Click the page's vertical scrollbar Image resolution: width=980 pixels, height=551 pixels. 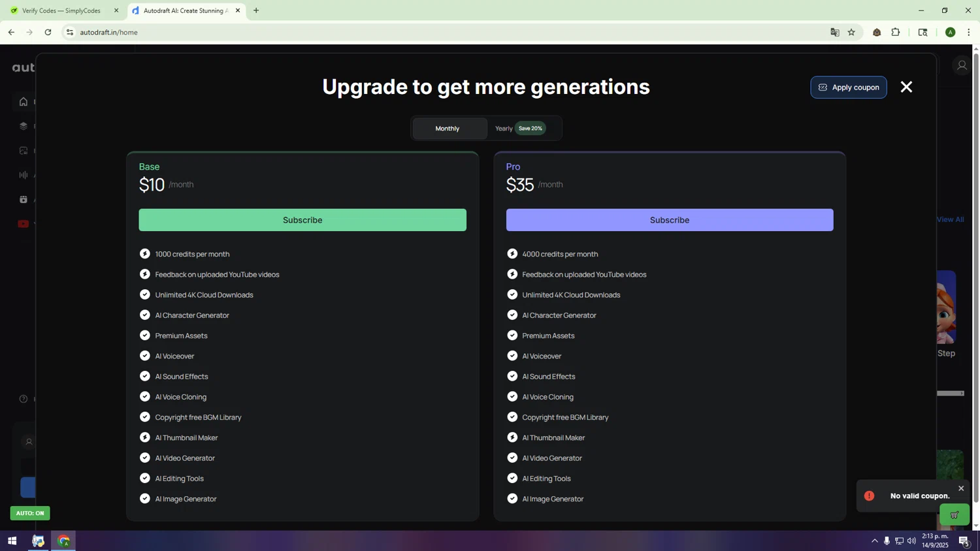point(976,277)
